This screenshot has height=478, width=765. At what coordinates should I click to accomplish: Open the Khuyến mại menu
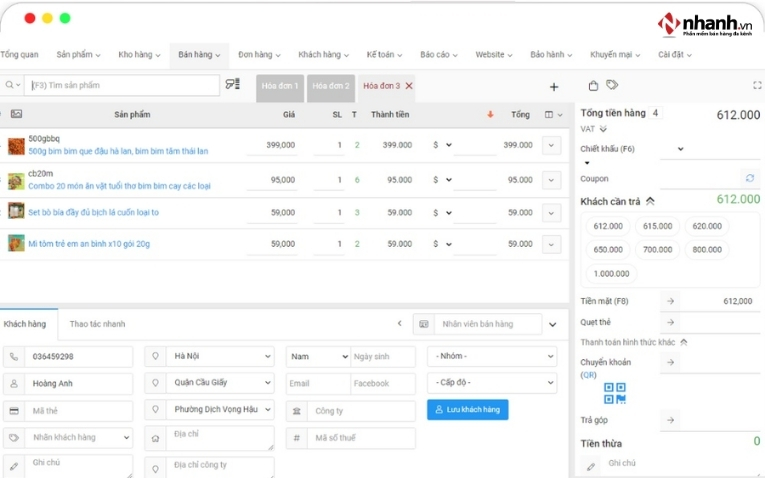[615, 55]
